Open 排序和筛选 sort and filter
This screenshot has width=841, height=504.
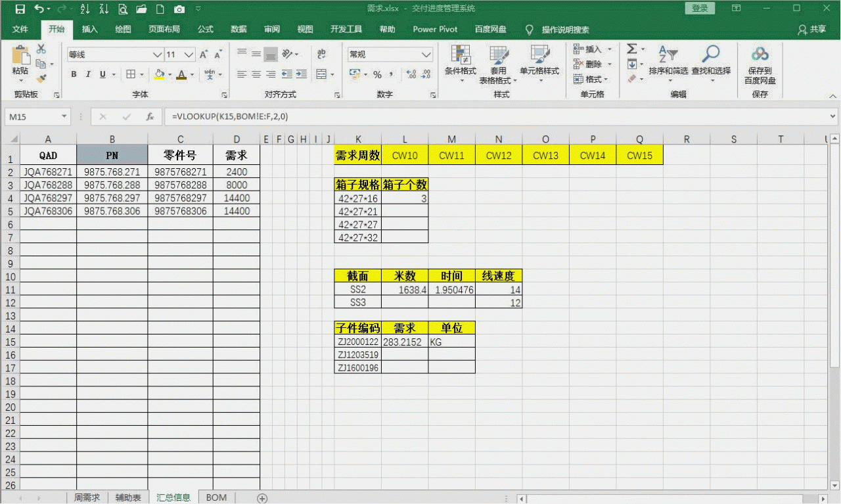(668, 64)
